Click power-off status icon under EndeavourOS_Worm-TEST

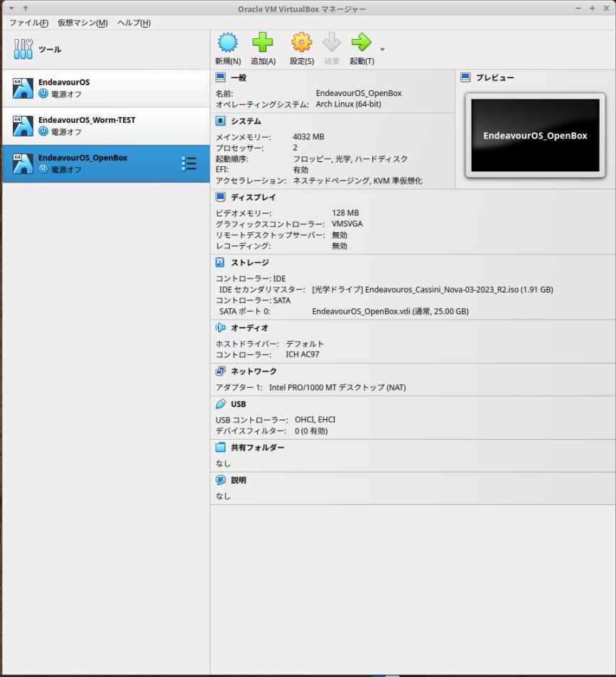[x=43, y=131]
